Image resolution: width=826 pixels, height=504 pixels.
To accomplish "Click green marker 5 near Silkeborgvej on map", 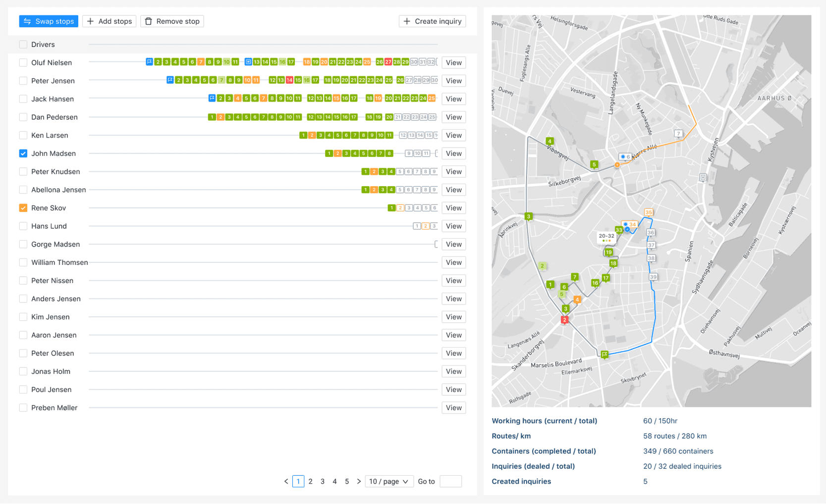I will [x=594, y=165].
